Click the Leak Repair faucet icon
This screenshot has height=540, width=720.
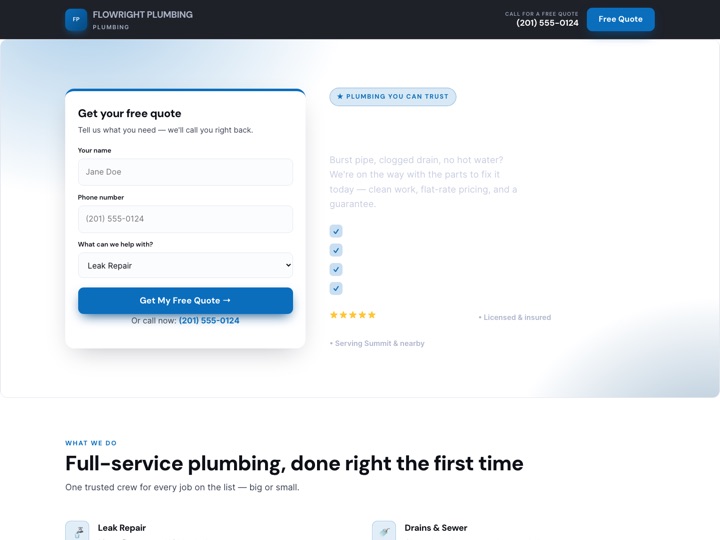tap(77, 531)
